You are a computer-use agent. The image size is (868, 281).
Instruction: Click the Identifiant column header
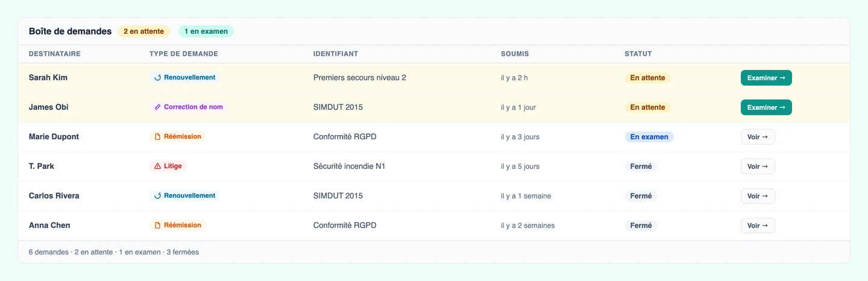coord(336,54)
